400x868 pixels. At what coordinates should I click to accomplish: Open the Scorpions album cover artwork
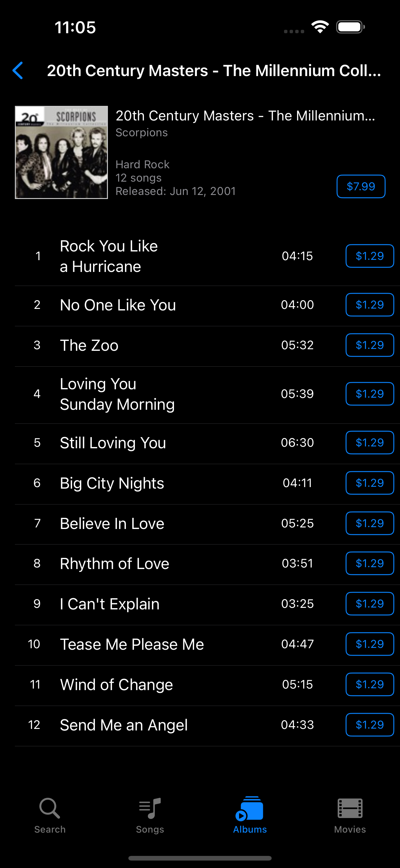click(x=61, y=152)
